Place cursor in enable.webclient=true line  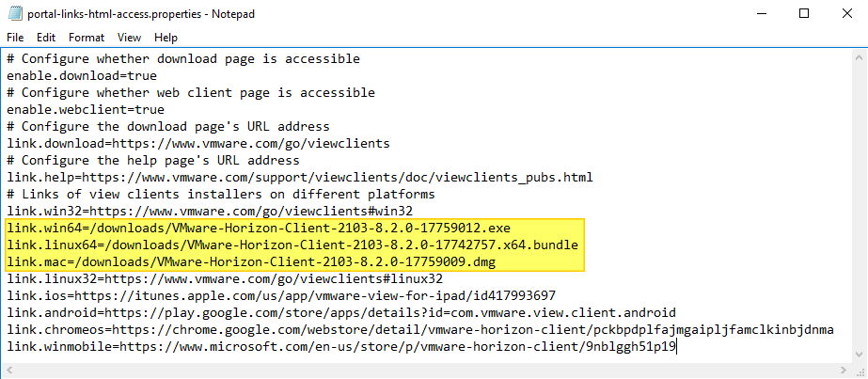click(86, 110)
